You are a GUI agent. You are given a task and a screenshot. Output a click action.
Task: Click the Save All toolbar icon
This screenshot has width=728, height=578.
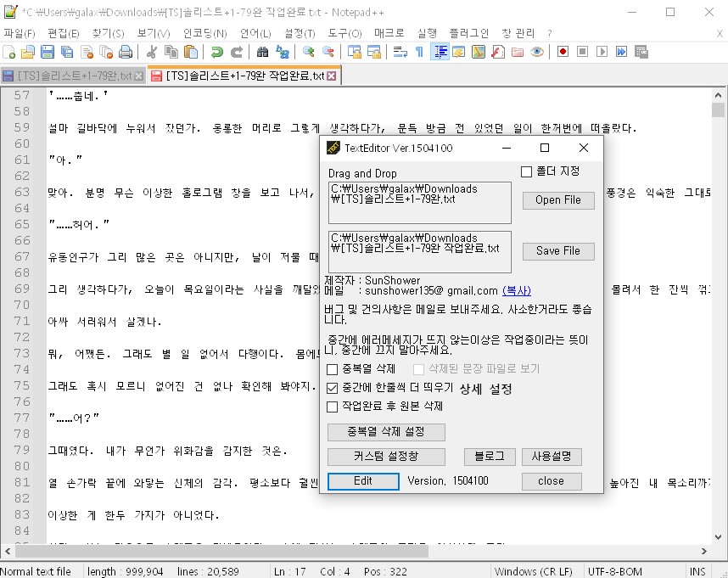click(x=67, y=52)
